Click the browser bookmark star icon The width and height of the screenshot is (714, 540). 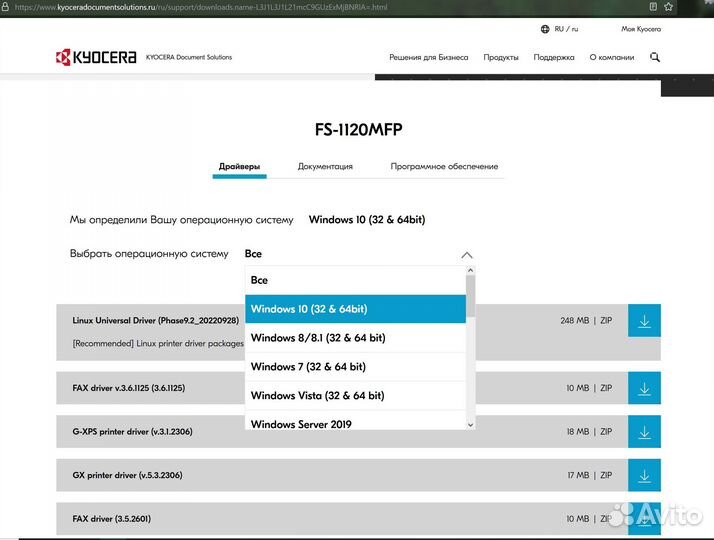coord(668,7)
